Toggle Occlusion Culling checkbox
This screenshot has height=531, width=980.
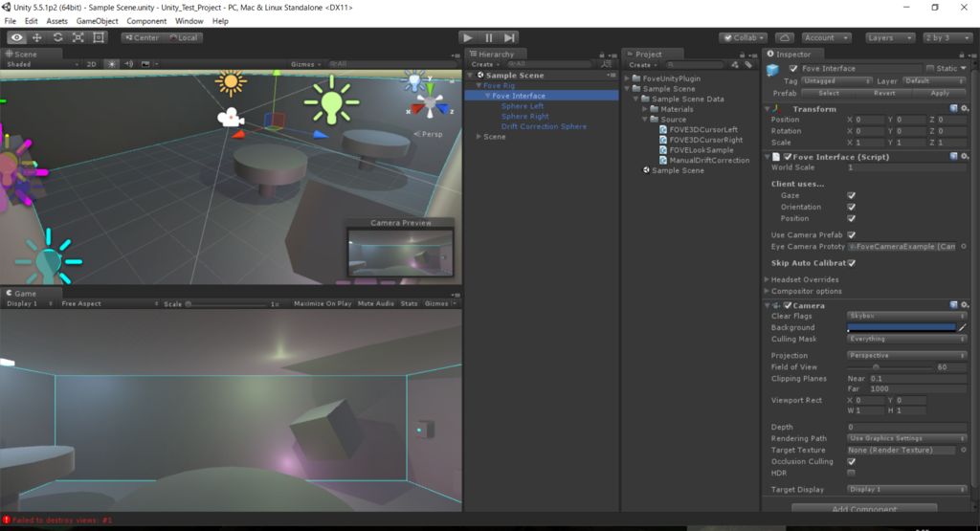(x=851, y=462)
